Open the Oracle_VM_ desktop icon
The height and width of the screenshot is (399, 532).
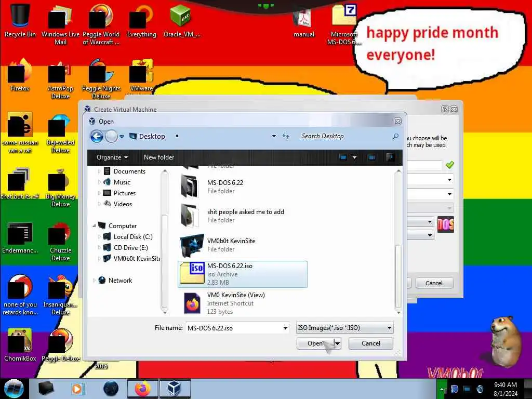click(181, 20)
